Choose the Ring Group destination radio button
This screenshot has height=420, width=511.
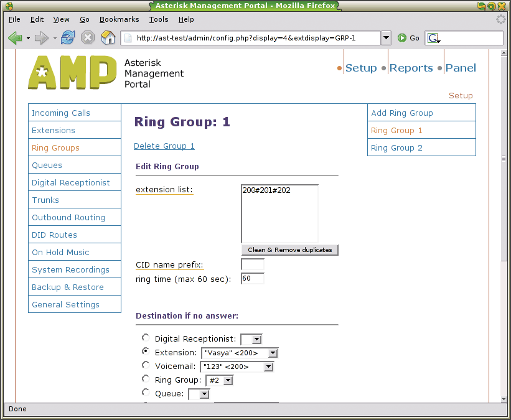click(x=146, y=378)
